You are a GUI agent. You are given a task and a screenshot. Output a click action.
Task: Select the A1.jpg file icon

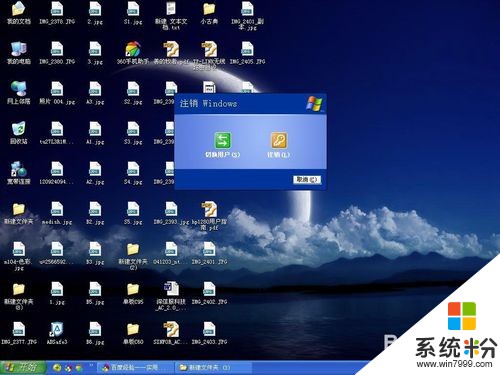[95, 129]
